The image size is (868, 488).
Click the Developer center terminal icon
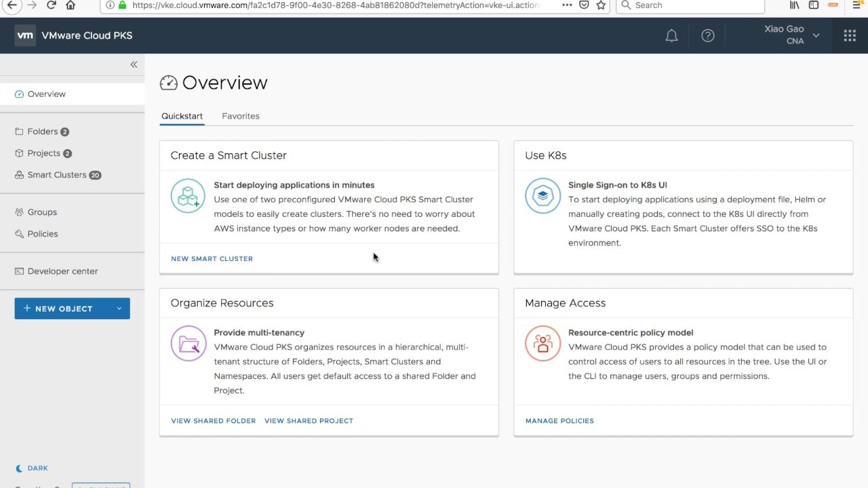[20, 271]
